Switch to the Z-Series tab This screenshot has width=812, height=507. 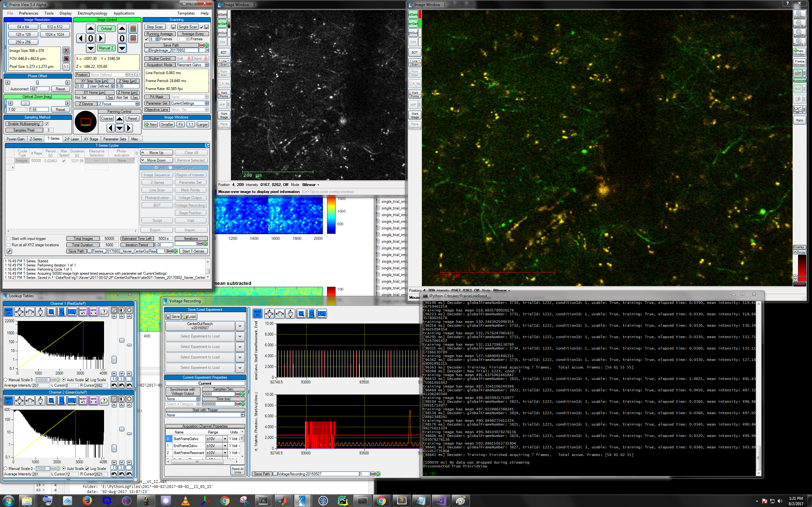pyautogui.click(x=36, y=139)
